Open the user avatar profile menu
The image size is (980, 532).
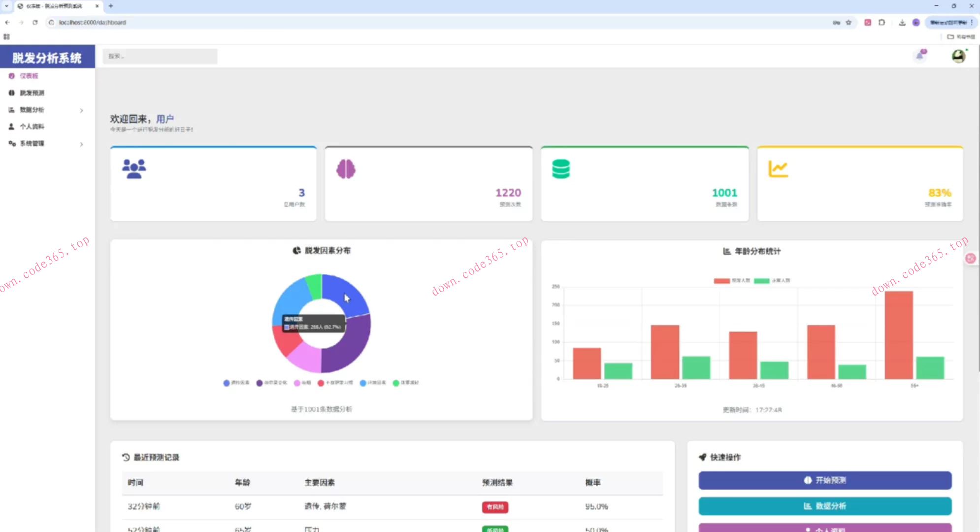coord(958,56)
